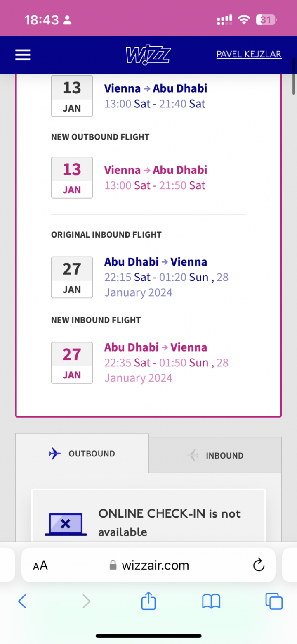Open the hamburger navigation menu

pos(23,55)
